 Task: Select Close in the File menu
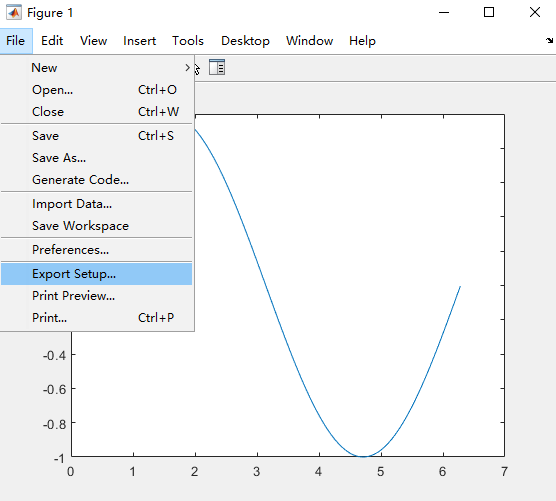click(96, 112)
